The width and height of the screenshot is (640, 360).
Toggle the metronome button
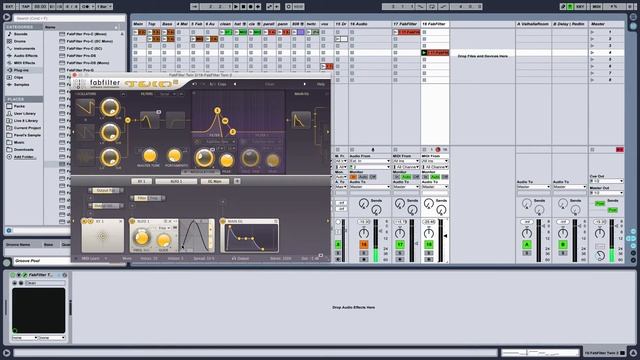(x=86, y=7)
